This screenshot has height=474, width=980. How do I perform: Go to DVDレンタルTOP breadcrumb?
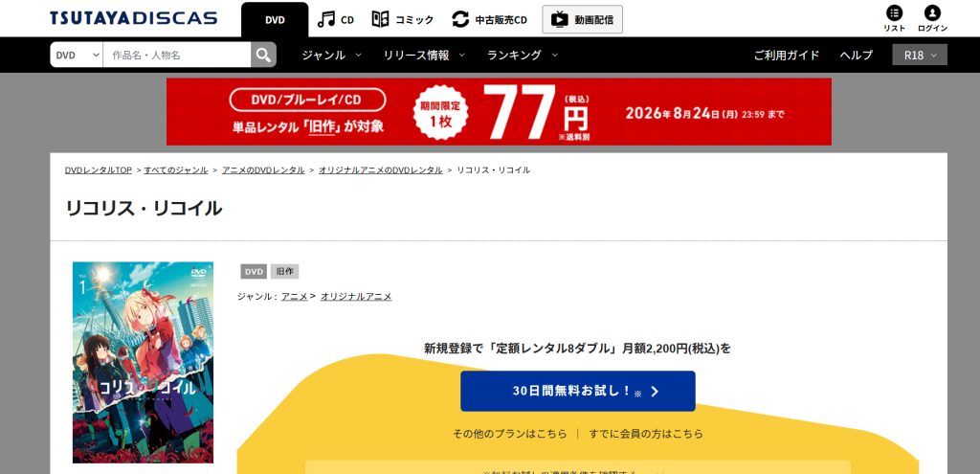[x=99, y=170]
